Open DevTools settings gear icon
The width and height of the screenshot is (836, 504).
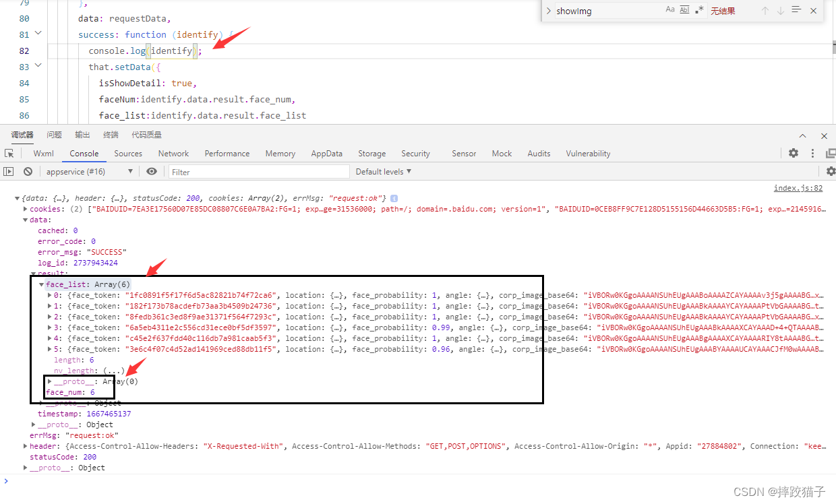coord(794,154)
